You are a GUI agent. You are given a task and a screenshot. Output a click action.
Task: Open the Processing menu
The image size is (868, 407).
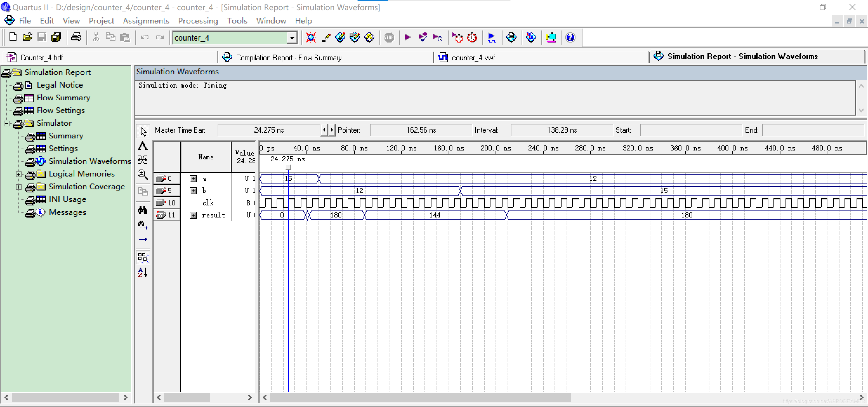click(x=198, y=21)
